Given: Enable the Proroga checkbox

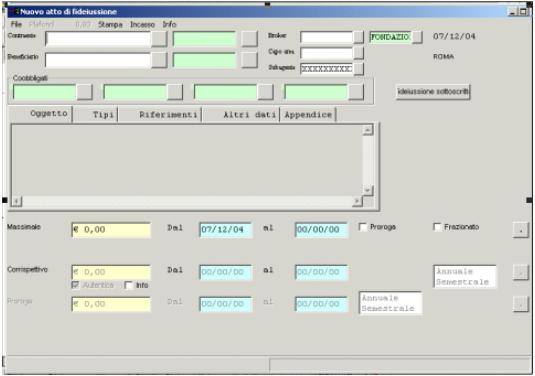Looking at the screenshot, I should click(x=363, y=227).
